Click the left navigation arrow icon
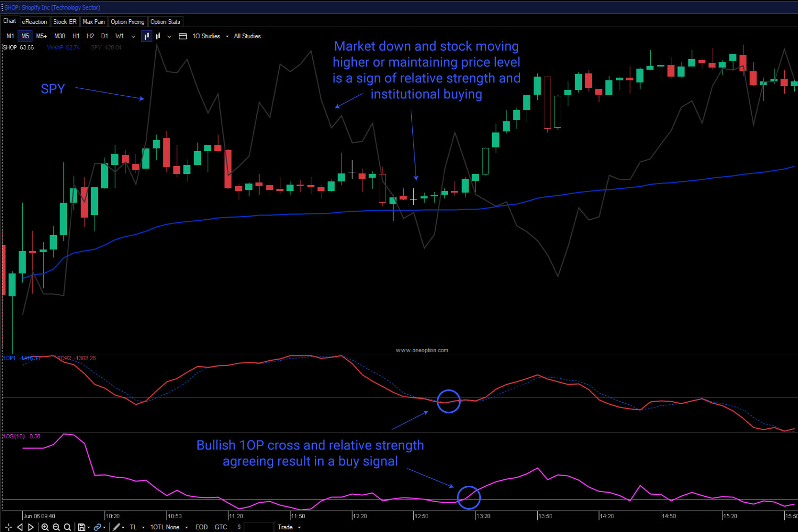798x532 pixels. coord(20,527)
